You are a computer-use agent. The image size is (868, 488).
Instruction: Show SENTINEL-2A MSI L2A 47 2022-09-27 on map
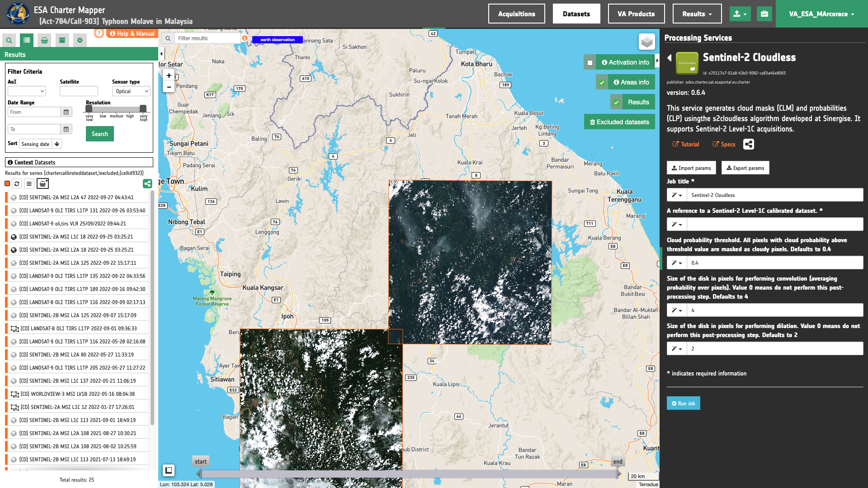pos(14,197)
